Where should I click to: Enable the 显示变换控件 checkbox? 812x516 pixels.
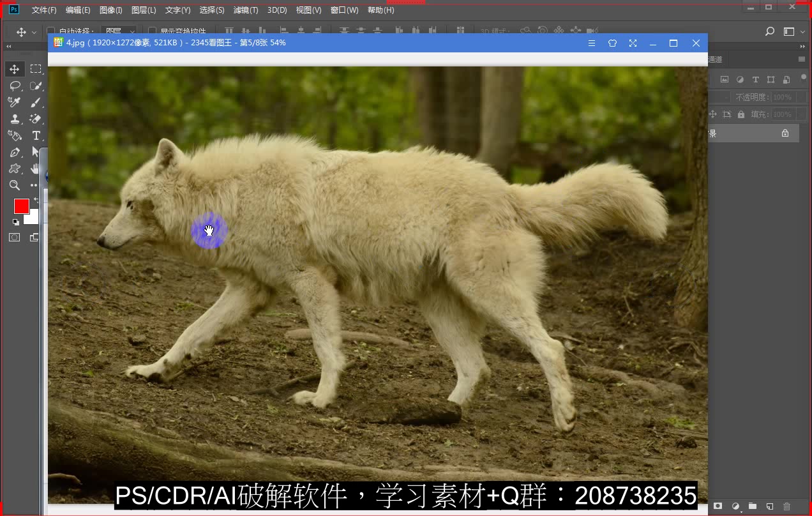click(x=153, y=31)
